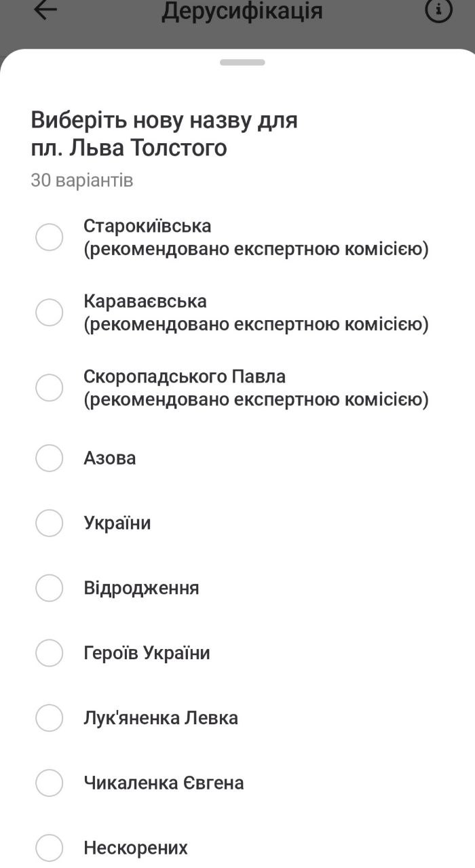Click the Дерусифікація header title
475x868 pixels.
click(x=242, y=12)
